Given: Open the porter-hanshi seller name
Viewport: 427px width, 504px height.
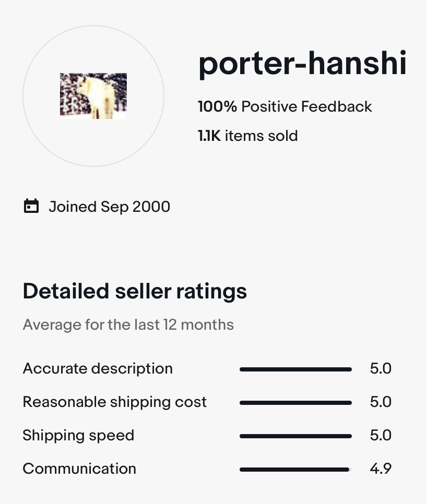Looking at the screenshot, I should [302, 64].
